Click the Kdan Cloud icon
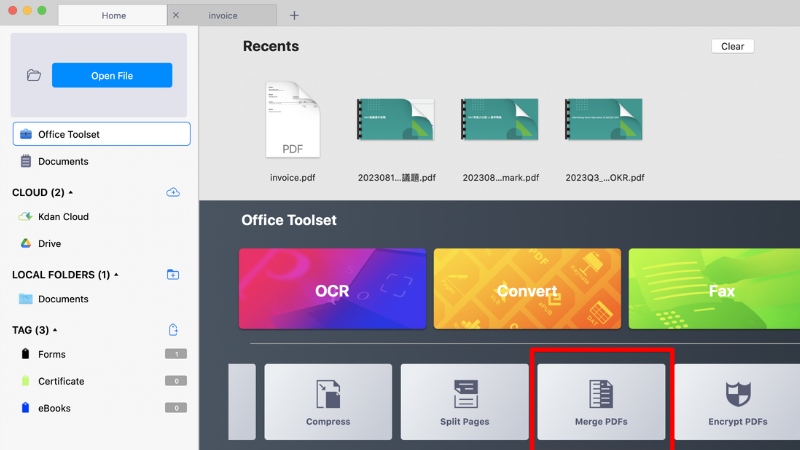This screenshot has height=450, width=800. click(x=26, y=216)
